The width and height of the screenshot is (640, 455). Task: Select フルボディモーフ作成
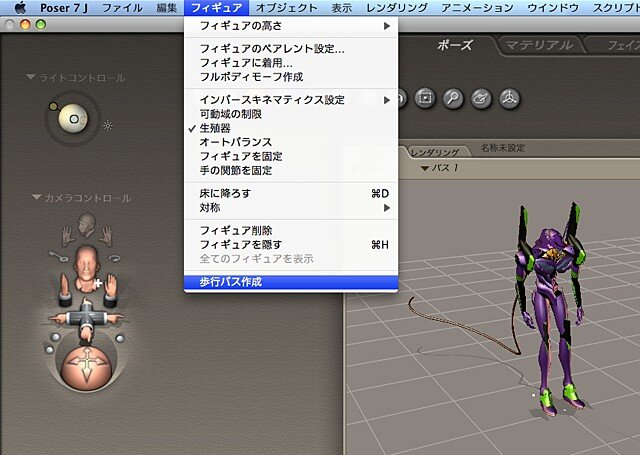pyautogui.click(x=291, y=77)
